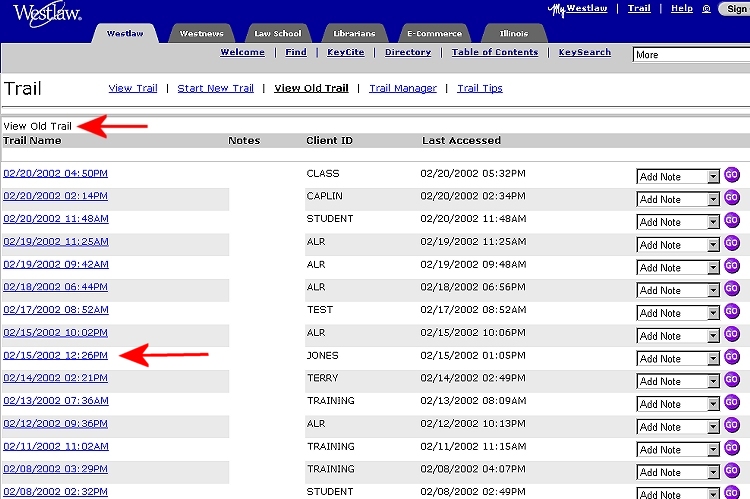Image resolution: width=750 pixels, height=499 pixels.
Task: Open the Trail Manager link
Action: click(402, 88)
